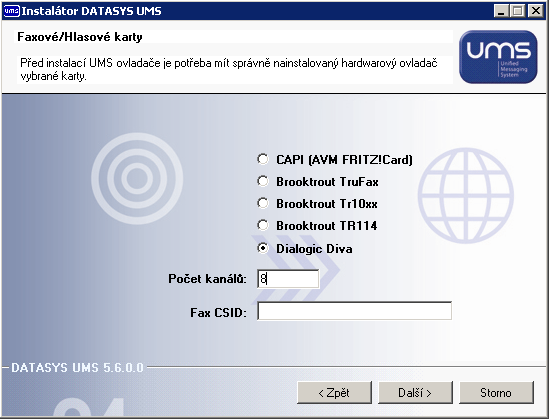The height and width of the screenshot is (419, 549).
Task: Select the CAPI (AVM FRITZ!Card) radio button
Action: (263, 159)
